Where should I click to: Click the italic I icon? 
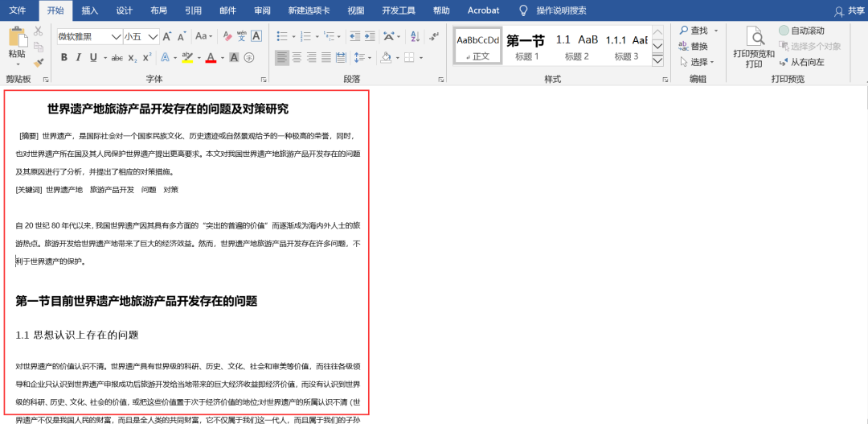pyautogui.click(x=79, y=57)
